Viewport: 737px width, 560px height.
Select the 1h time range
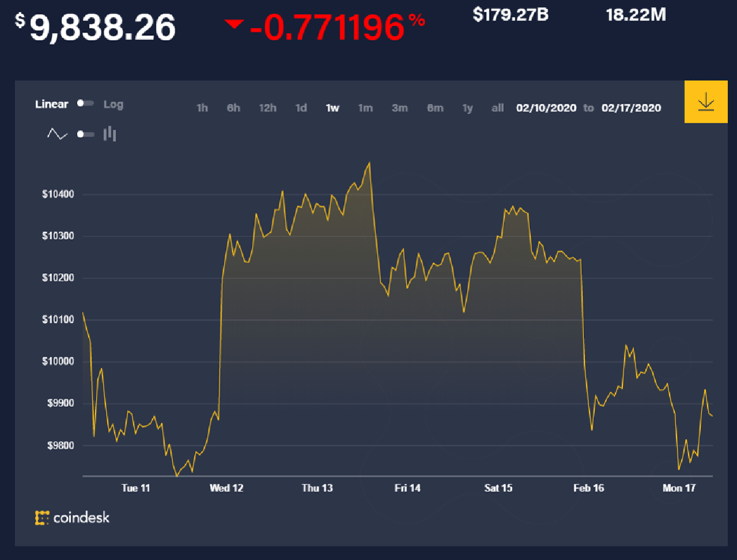[x=202, y=108]
